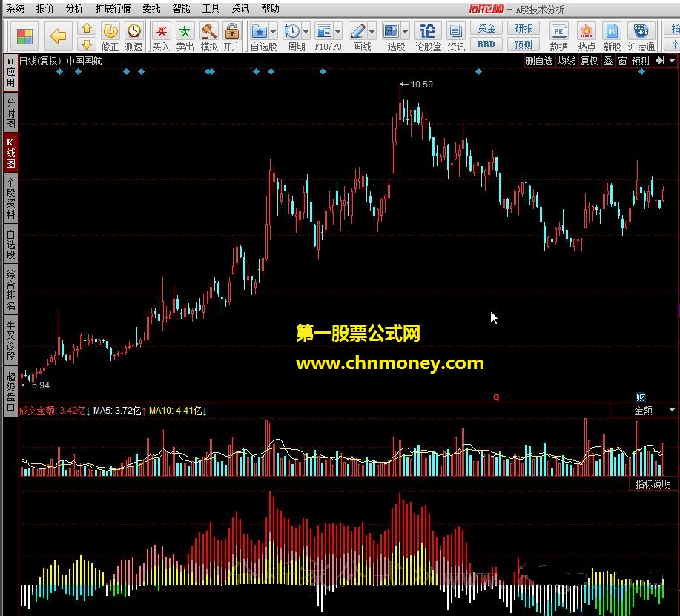Open the 开户 padlock icon
Screen dimensions: 680x616
tap(232, 31)
